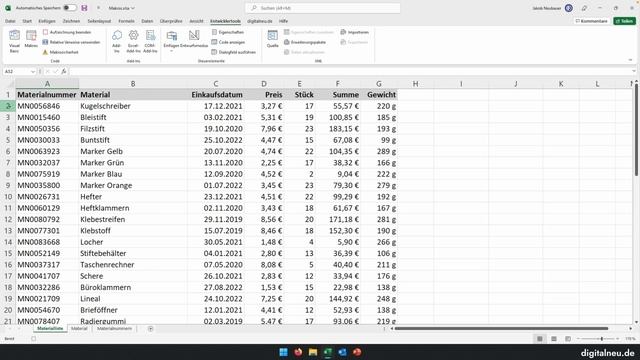The image size is (640, 360).
Task: Toggle Entwurfsmodus design mode
Action: 194,40
